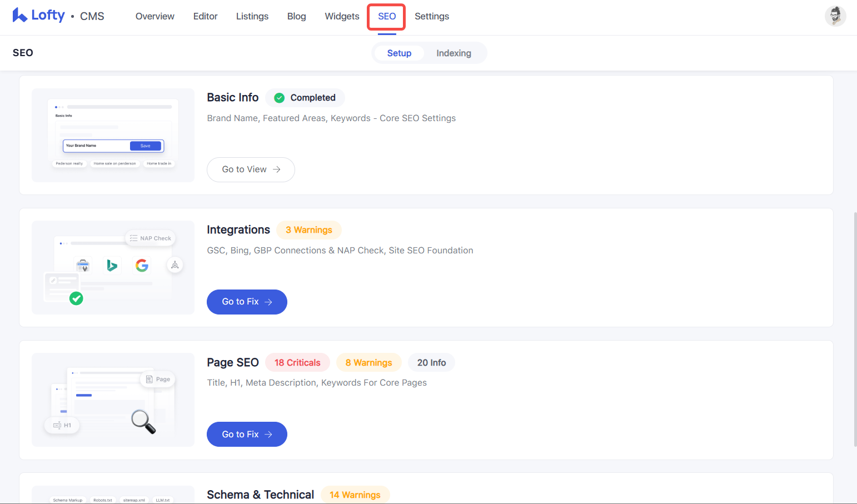Open the Settings menu item

click(x=432, y=17)
